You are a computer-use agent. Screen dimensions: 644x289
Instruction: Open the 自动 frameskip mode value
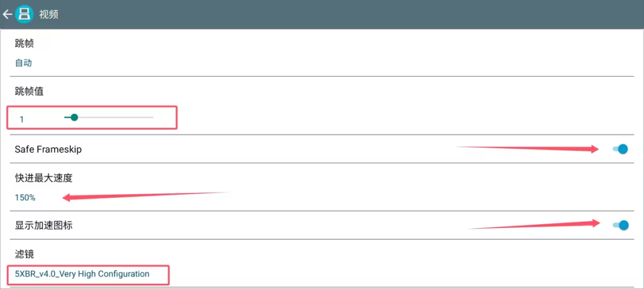click(x=23, y=63)
